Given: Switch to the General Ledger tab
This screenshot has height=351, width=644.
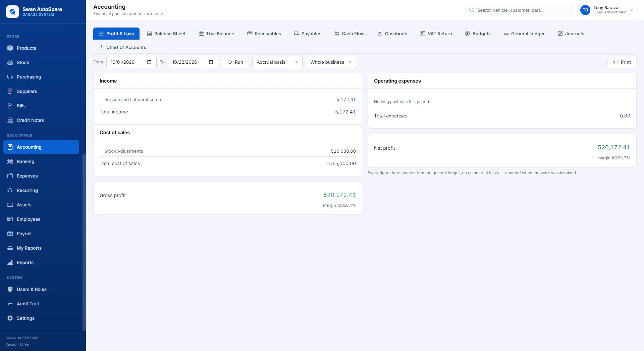Looking at the screenshot, I should click(524, 34).
